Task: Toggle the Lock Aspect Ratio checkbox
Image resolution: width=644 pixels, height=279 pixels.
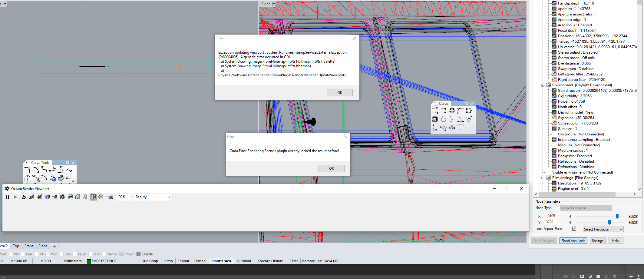Action: click(x=574, y=229)
